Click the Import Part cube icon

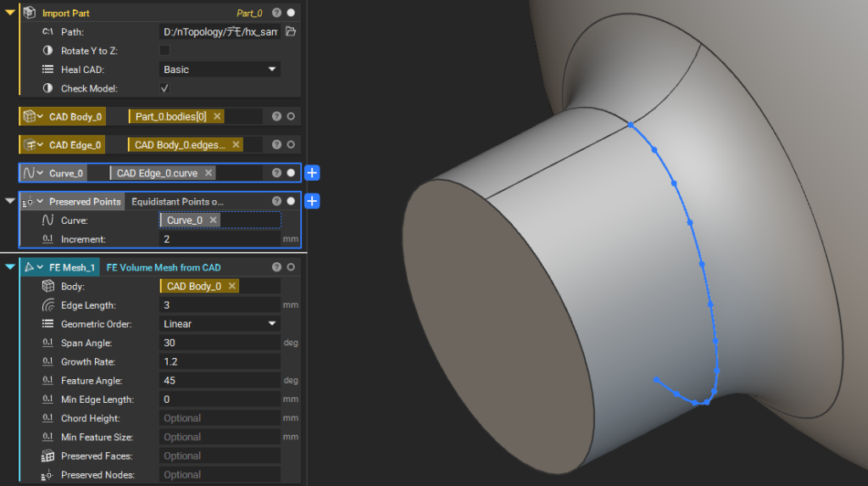pos(30,14)
